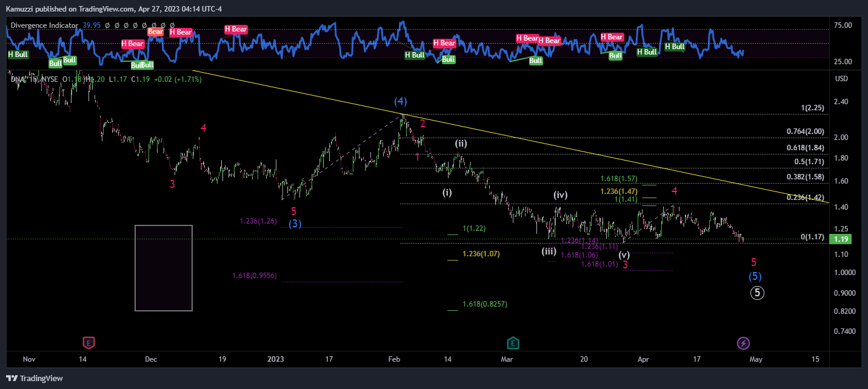868x389 pixels.
Task: Click the Nov date axis label
Action: click(x=29, y=359)
